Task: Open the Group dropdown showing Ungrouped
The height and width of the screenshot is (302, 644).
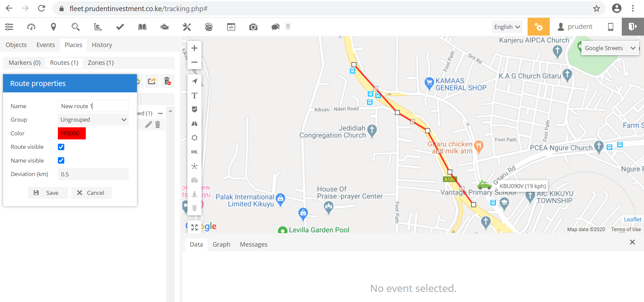Action: pos(93,120)
